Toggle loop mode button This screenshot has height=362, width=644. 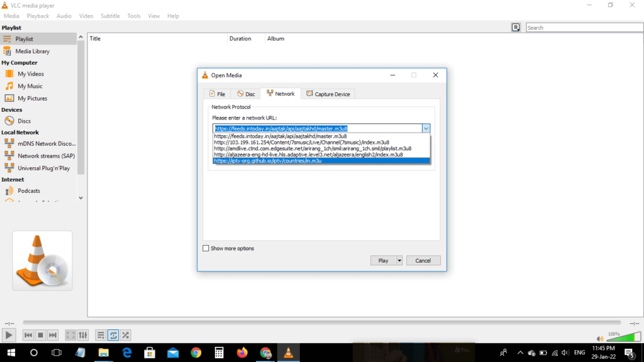coord(113,336)
